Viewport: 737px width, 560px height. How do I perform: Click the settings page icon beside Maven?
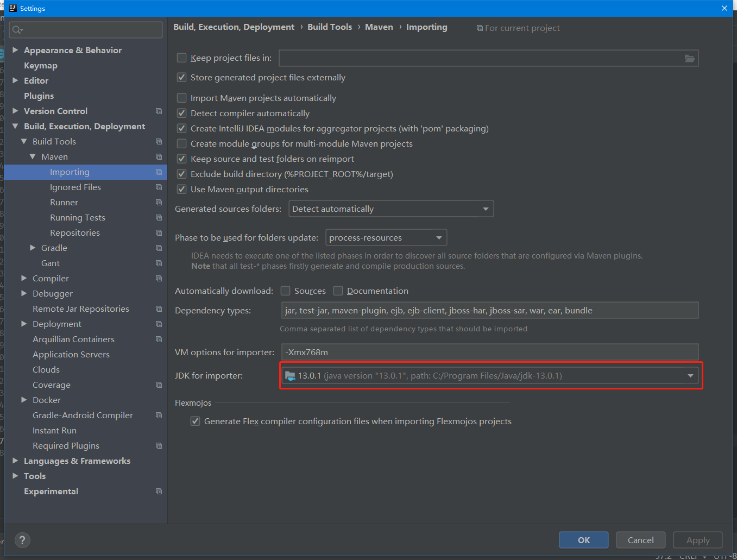tap(158, 156)
